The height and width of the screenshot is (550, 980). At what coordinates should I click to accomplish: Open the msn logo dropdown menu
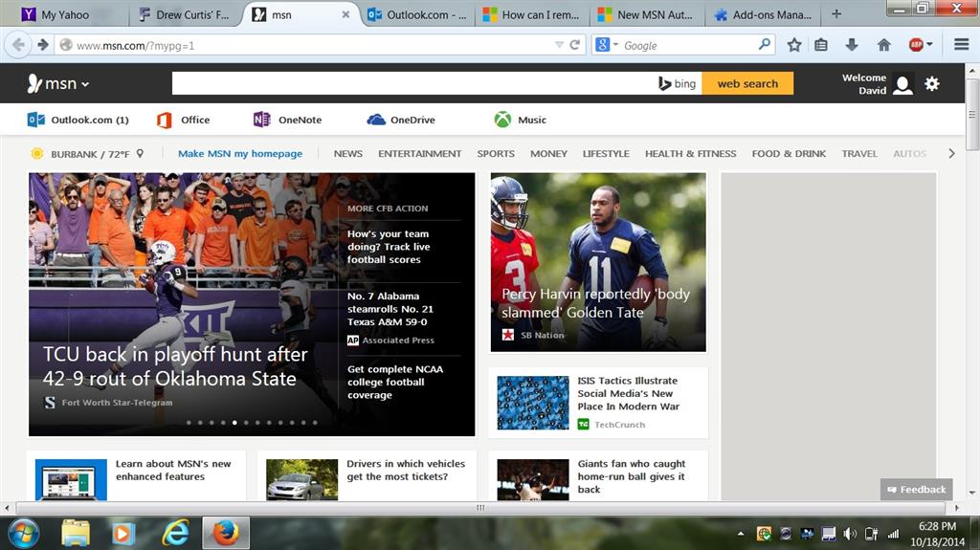click(58, 84)
